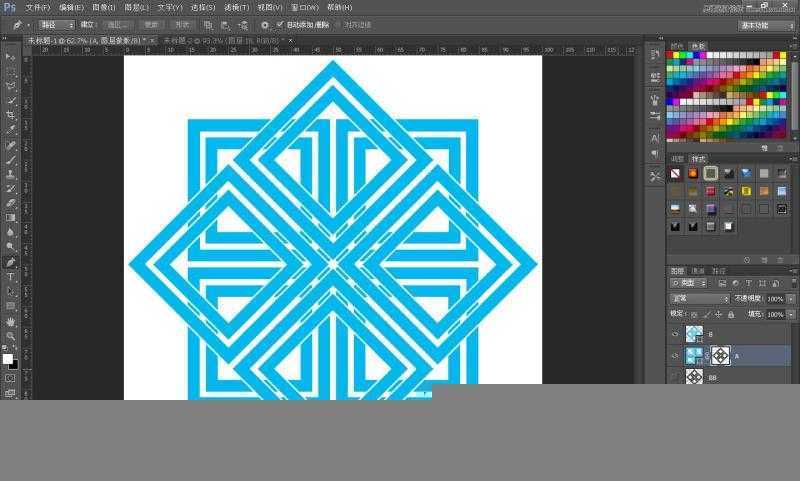This screenshot has width=800, height=481.
Task: Open the Character panel icon (A|)
Action: pos(655,138)
